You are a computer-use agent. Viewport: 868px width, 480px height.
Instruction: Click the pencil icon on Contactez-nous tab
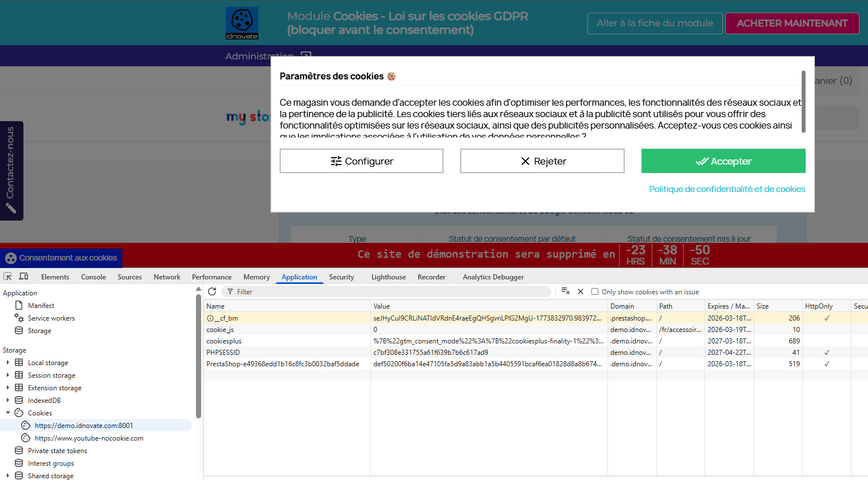point(11,209)
